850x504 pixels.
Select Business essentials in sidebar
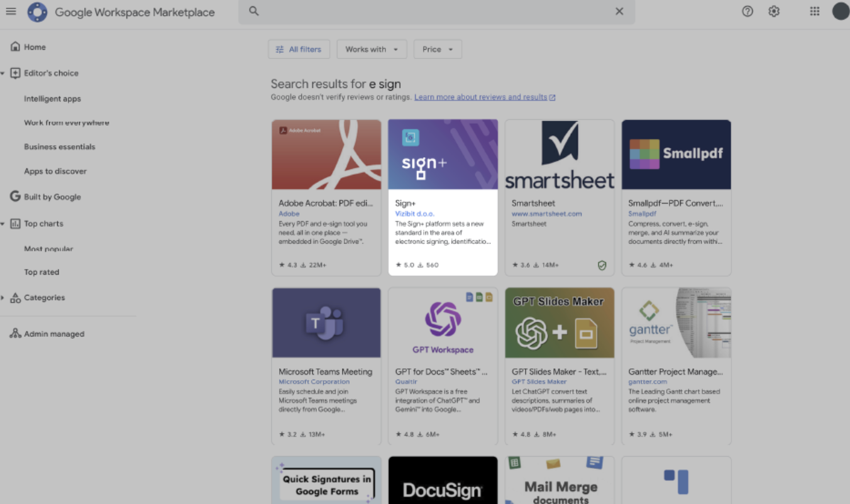coord(60,146)
